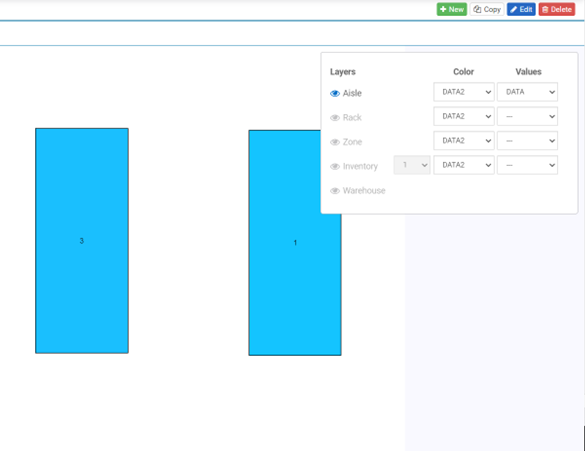Viewport: 585px width, 451px height.
Task: Open the Inventory Values dropdown
Action: point(527,165)
